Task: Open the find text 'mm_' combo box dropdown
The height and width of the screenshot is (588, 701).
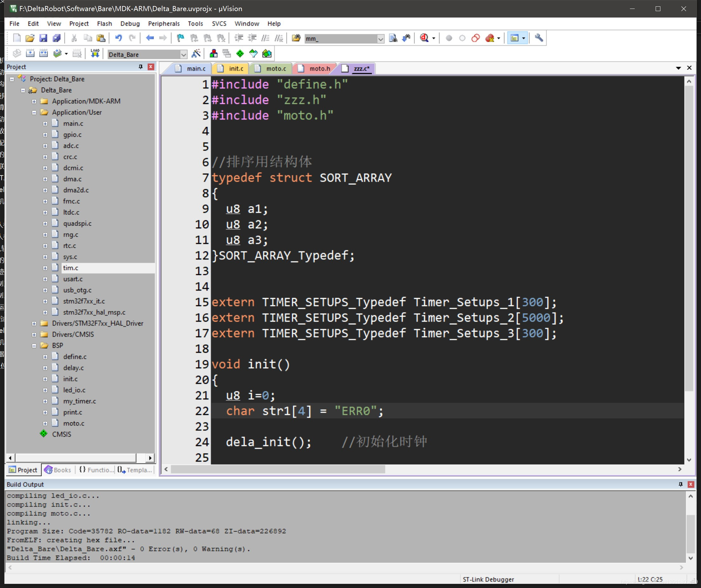Action: coord(381,39)
